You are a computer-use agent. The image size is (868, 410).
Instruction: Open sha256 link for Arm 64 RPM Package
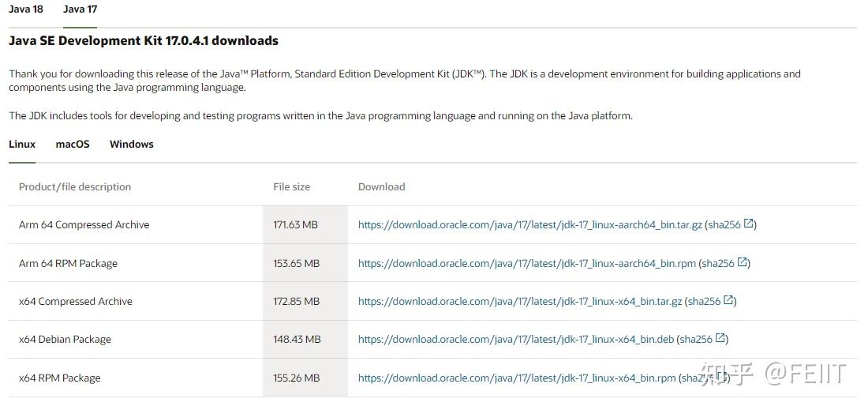pyautogui.click(x=718, y=264)
